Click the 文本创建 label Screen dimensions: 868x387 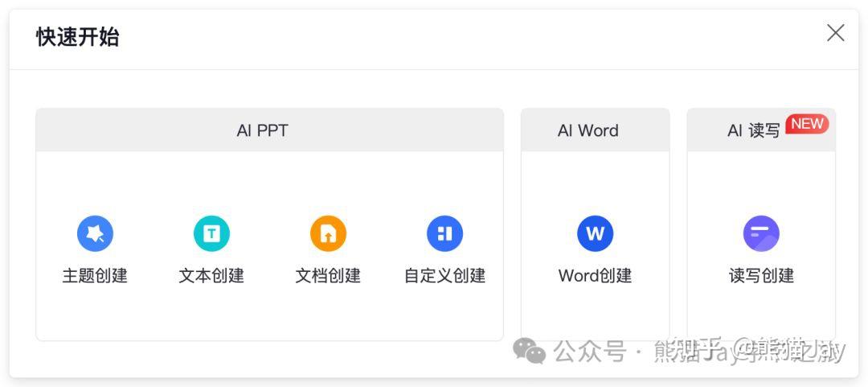211,275
